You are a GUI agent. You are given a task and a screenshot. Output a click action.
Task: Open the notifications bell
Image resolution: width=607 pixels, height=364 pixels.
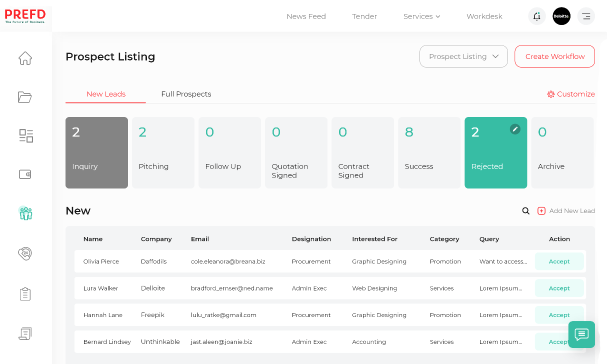536,16
